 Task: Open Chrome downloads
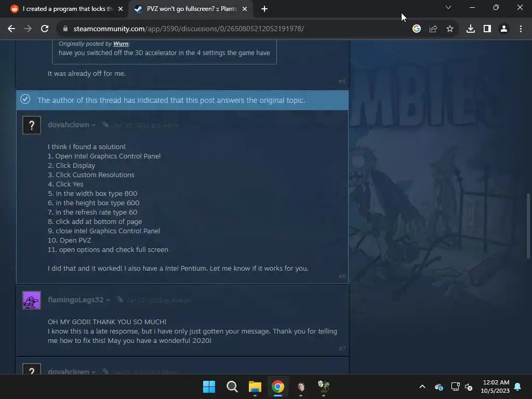click(x=471, y=29)
